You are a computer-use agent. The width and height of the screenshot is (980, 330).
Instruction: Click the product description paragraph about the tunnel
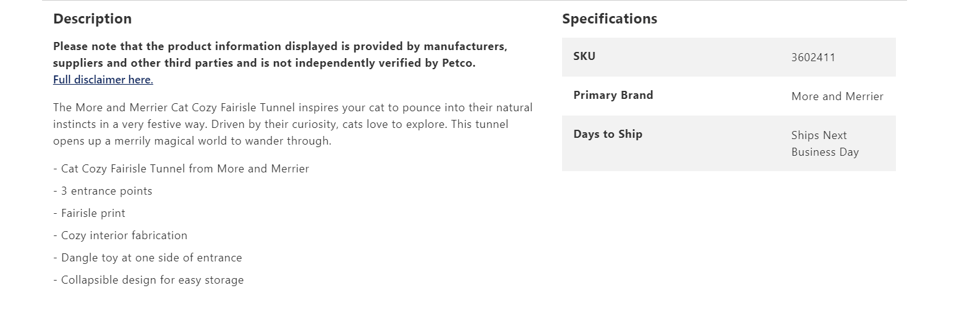292,124
